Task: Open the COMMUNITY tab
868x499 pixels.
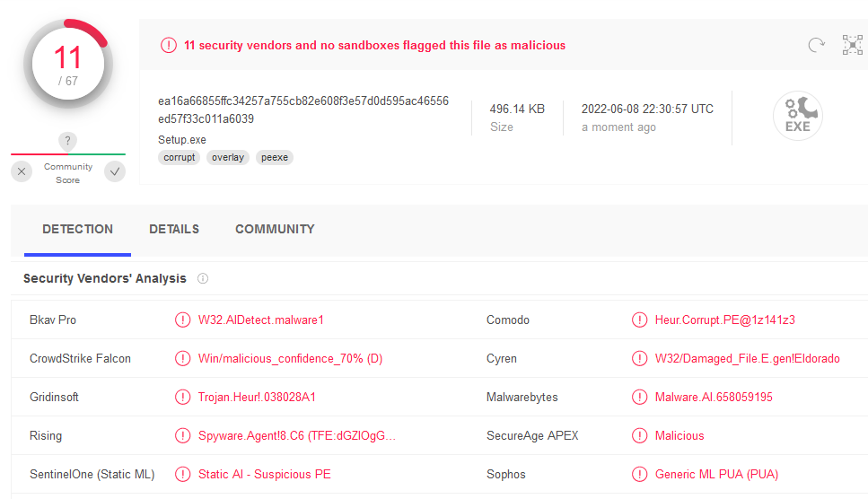Action: [x=275, y=229]
